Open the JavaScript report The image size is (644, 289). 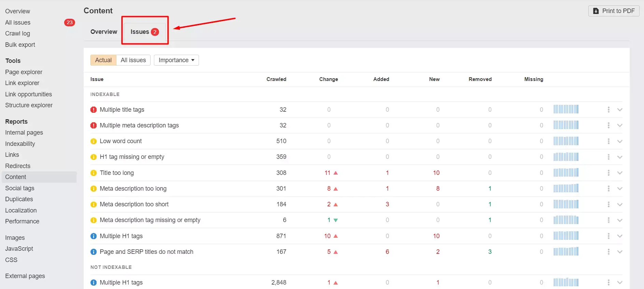[x=19, y=249]
